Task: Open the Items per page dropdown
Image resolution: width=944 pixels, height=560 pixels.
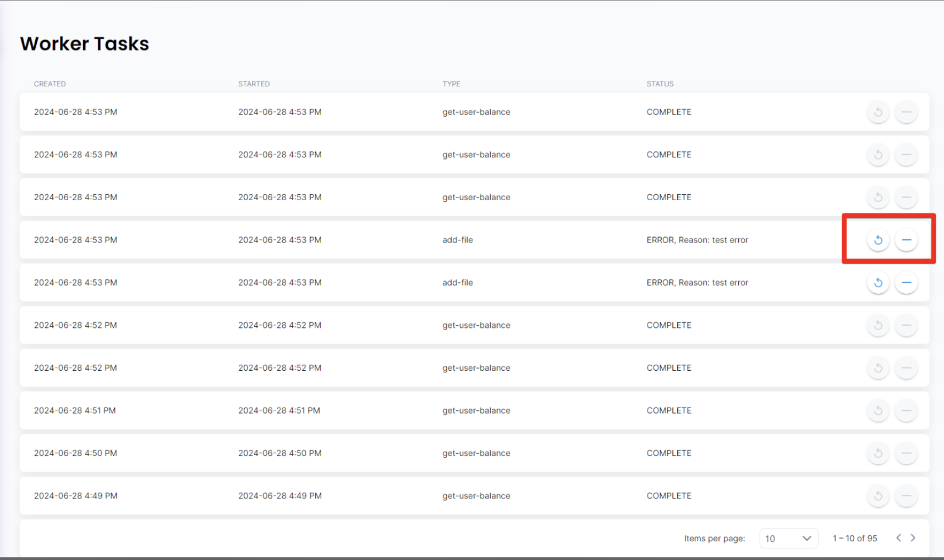Action: (788, 539)
